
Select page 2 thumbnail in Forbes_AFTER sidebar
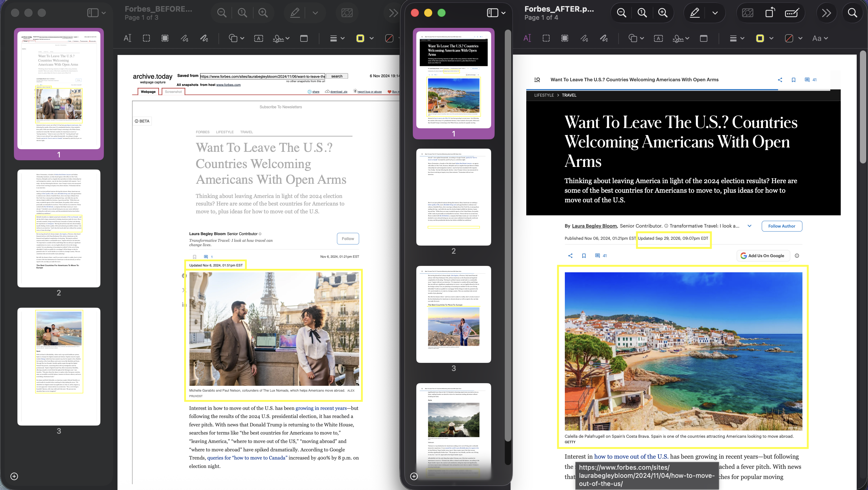[453, 197]
